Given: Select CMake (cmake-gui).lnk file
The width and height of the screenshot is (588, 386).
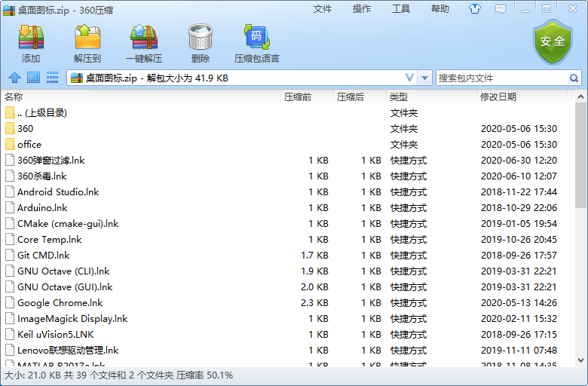Looking at the screenshot, I should point(68,224).
